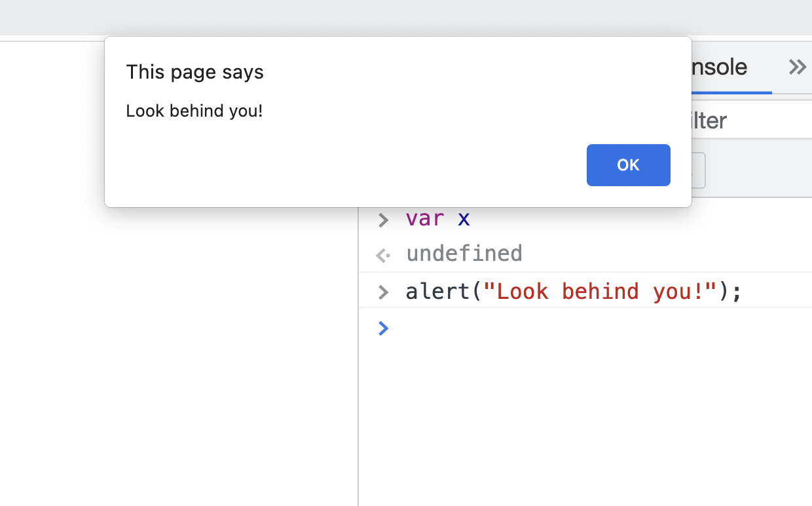The height and width of the screenshot is (506, 812).
Task: Click the 'Look behind you!' dialog message
Action: coord(194,111)
